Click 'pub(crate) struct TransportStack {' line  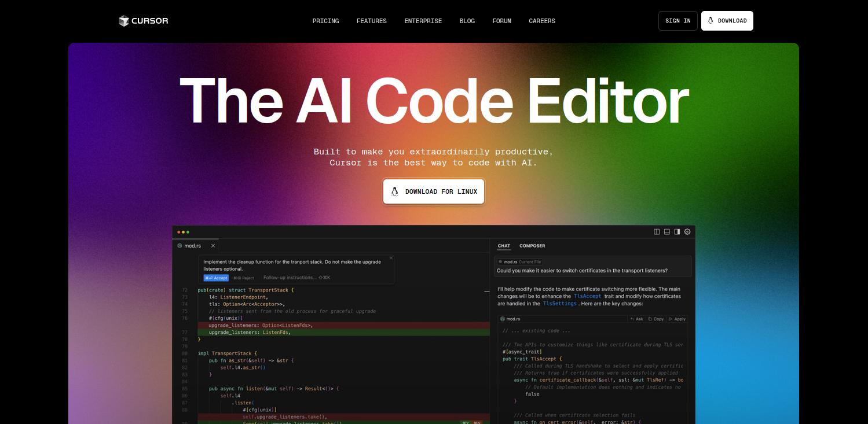(x=246, y=290)
